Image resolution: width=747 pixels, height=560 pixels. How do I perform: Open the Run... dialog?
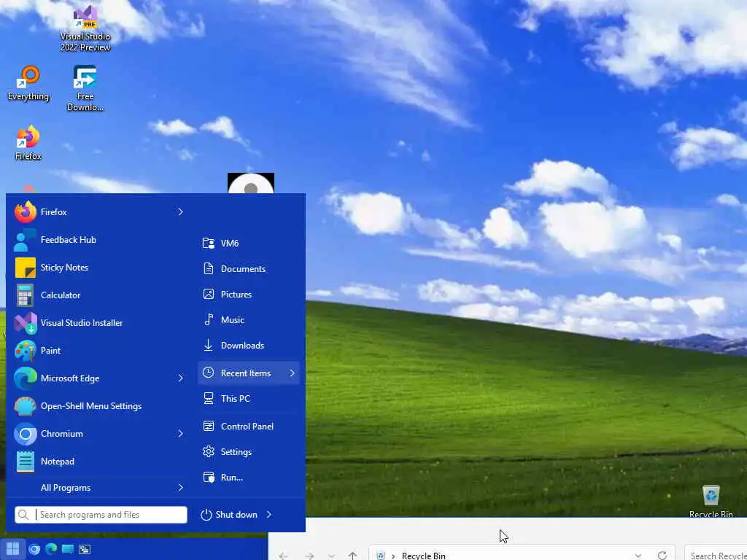(x=248, y=477)
